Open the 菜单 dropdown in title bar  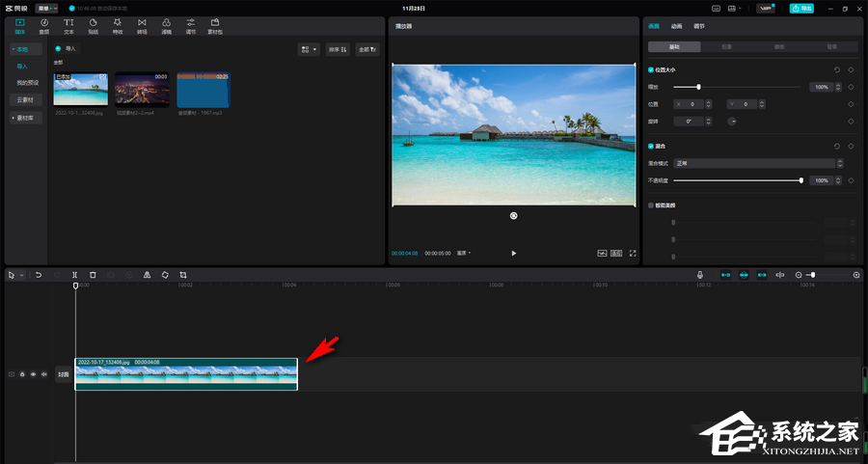(x=47, y=8)
